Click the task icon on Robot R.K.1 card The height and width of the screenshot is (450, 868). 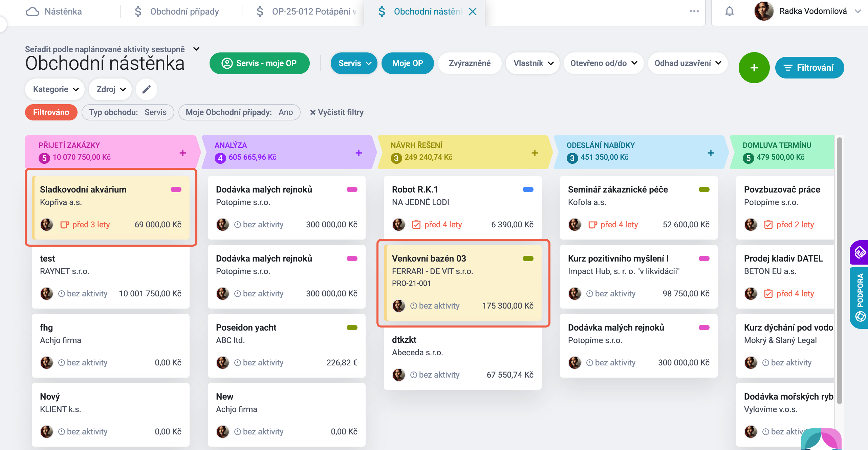pos(416,225)
